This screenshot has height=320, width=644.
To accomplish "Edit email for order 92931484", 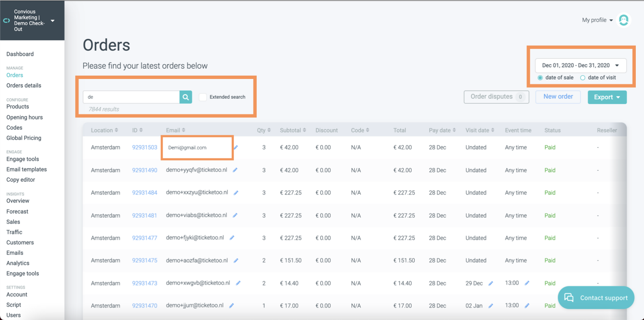I will coord(236,192).
